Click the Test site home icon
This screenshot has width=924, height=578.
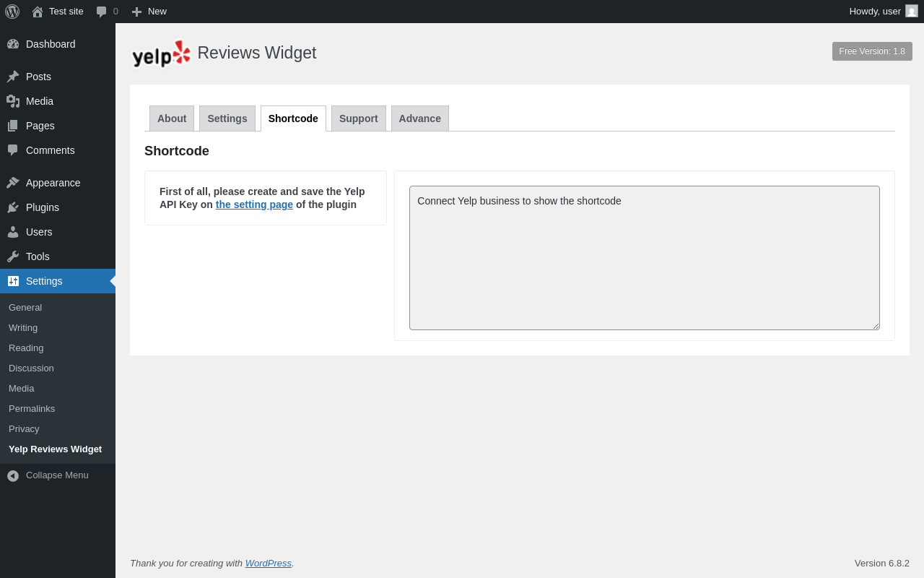[x=38, y=12]
